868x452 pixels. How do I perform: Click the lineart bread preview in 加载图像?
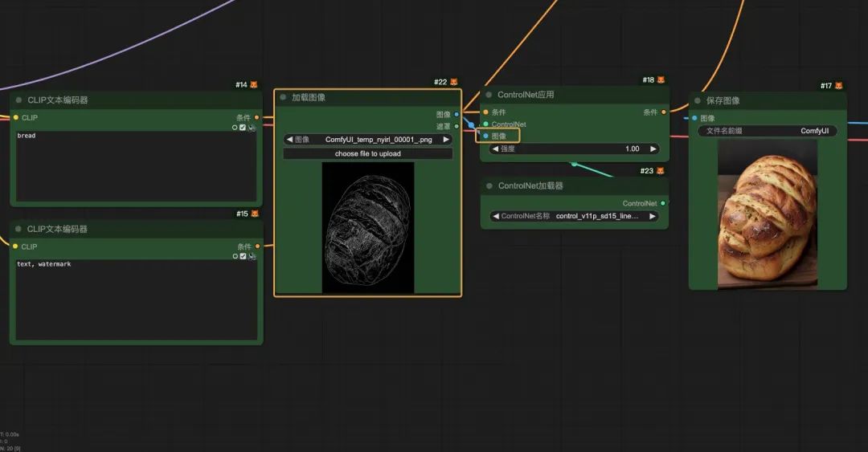[x=368, y=227]
